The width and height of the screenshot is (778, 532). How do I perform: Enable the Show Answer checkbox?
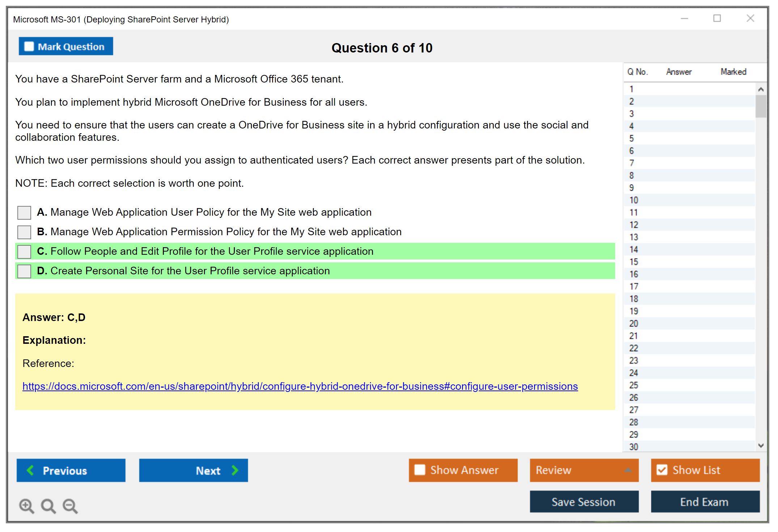(x=420, y=470)
